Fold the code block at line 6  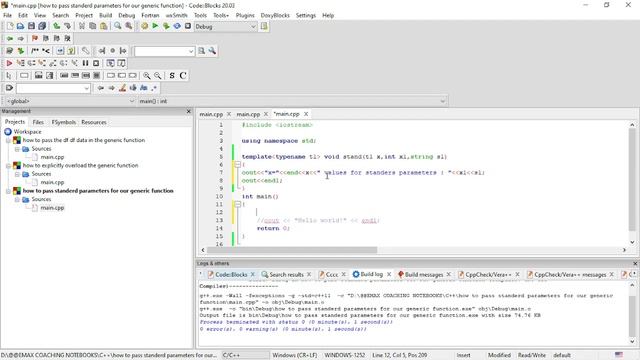(x=237, y=164)
